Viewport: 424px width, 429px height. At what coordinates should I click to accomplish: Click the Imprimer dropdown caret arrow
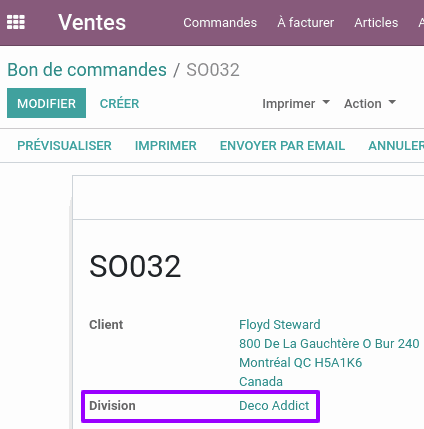pyautogui.click(x=326, y=102)
